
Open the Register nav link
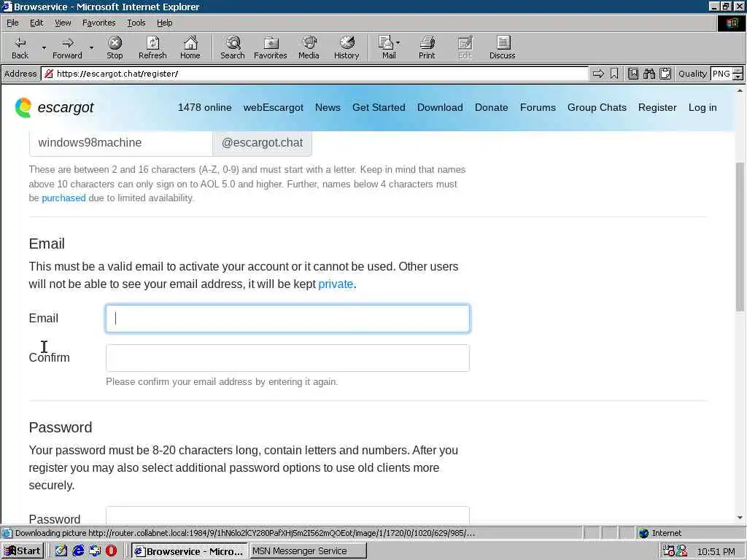click(657, 108)
